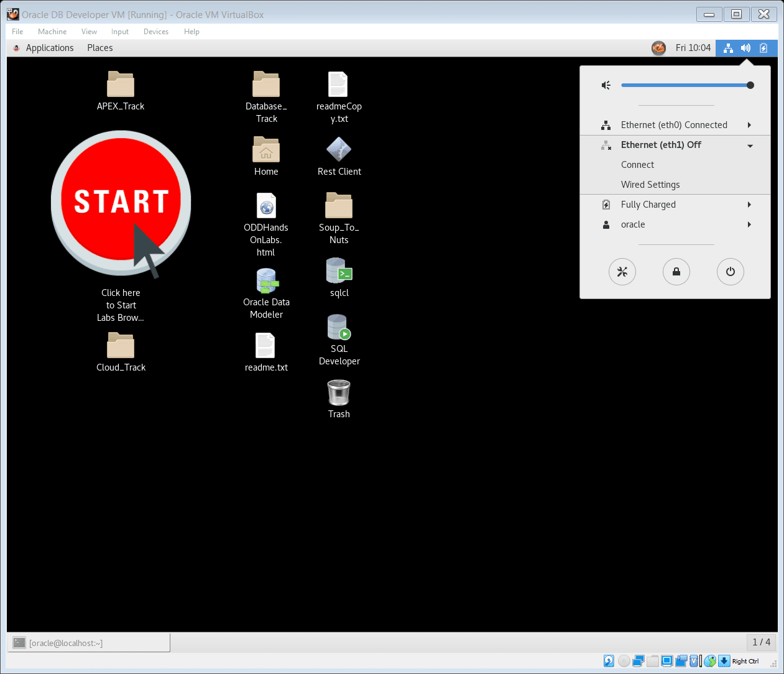Click VirtualBox keyboard capture arrow icon
The image size is (784, 674).
click(724, 661)
